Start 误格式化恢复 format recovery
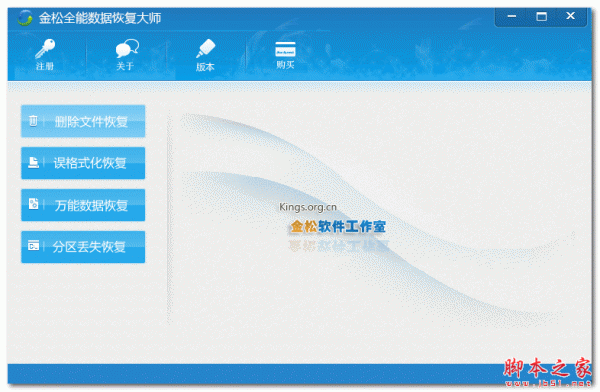Screen dimensions: 600x392 (x=83, y=163)
